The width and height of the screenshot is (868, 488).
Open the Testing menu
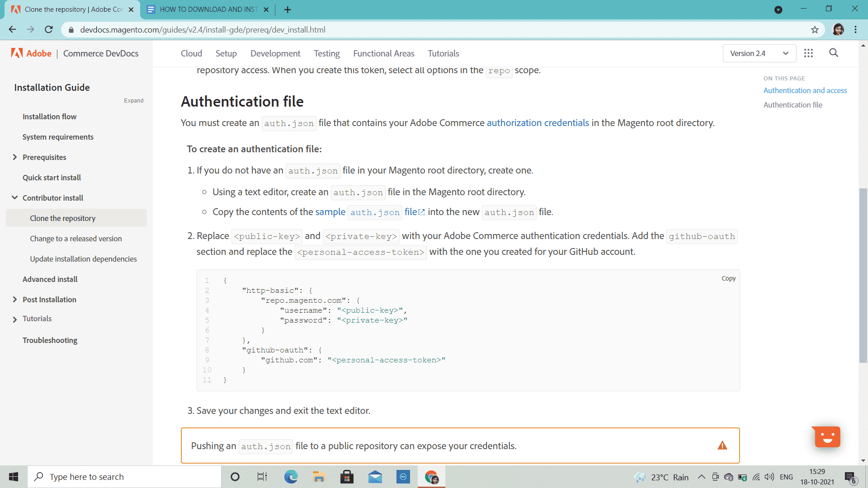[x=327, y=53]
